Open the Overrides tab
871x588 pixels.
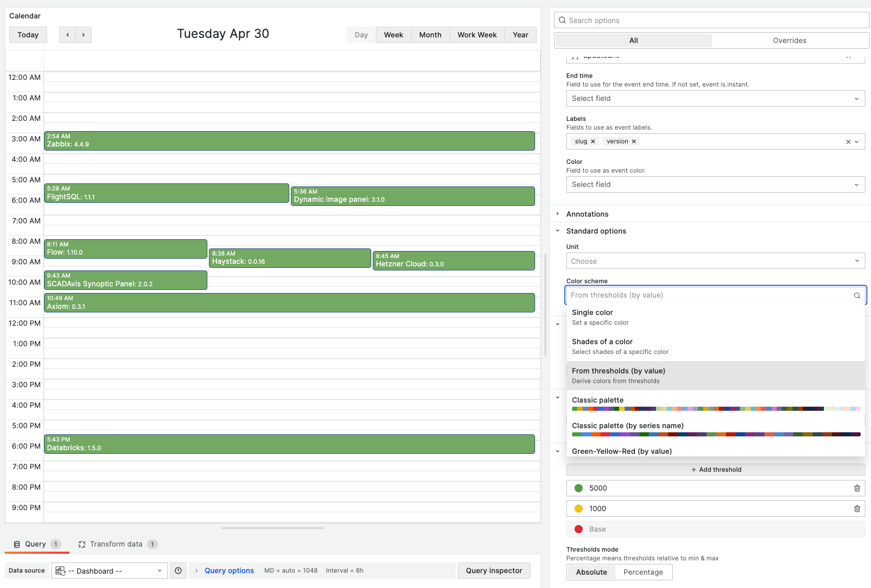point(789,40)
